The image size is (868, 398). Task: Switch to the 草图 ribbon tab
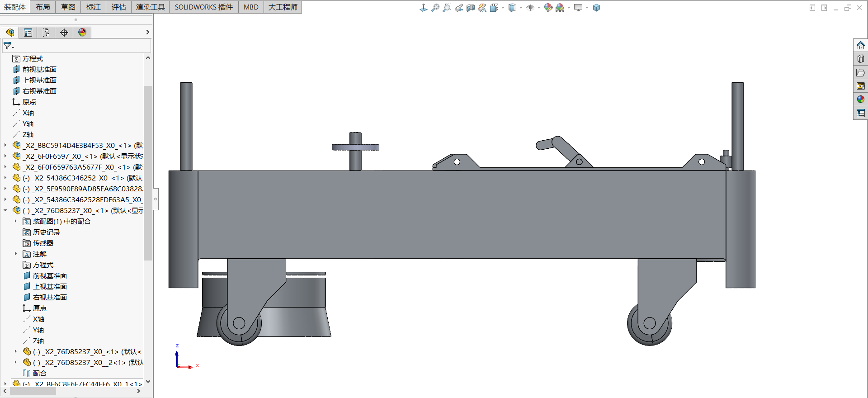(68, 7)
